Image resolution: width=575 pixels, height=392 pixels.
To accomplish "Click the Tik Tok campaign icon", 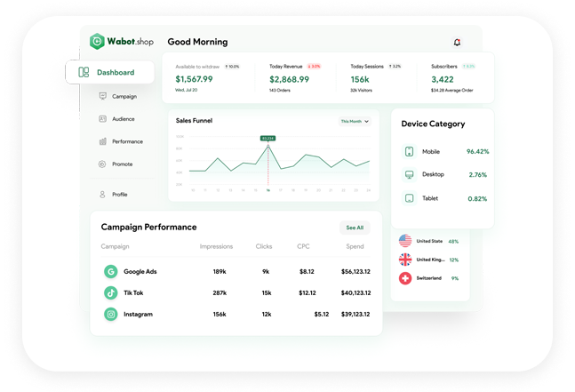I will 111,292.
